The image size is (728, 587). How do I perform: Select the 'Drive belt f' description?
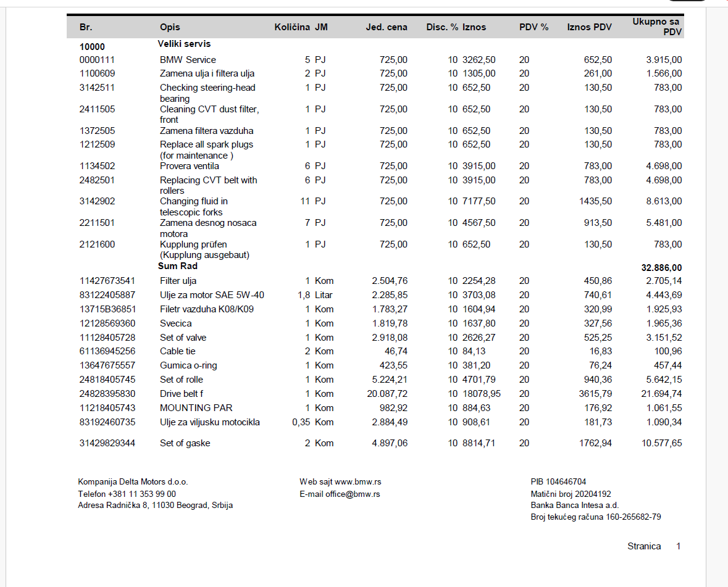pos(182,394)
